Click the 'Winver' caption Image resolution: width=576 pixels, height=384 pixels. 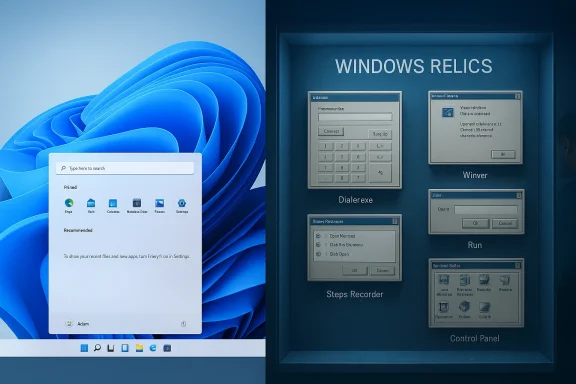pos(475,175)
